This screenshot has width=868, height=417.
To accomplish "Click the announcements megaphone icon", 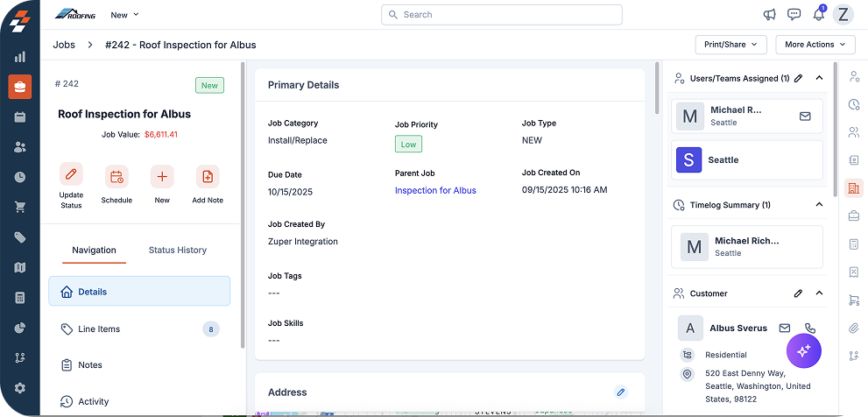I will pyautogui.click(x=770, y=14).
